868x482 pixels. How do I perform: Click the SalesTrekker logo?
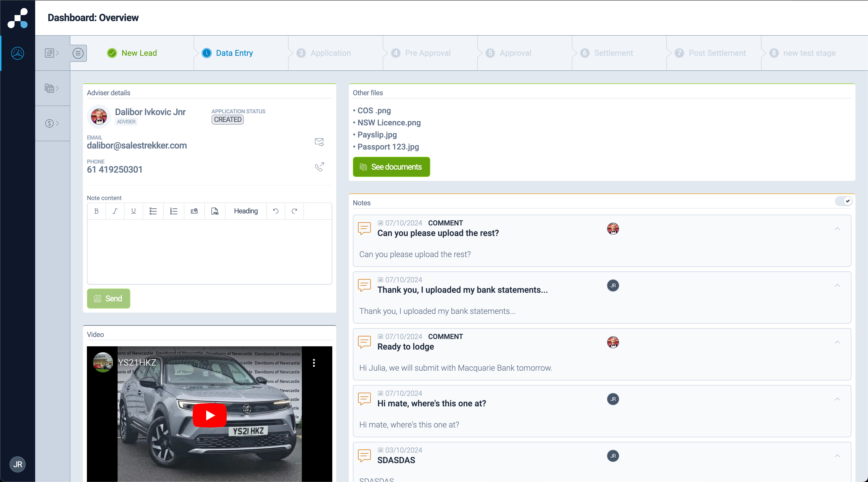18,18
